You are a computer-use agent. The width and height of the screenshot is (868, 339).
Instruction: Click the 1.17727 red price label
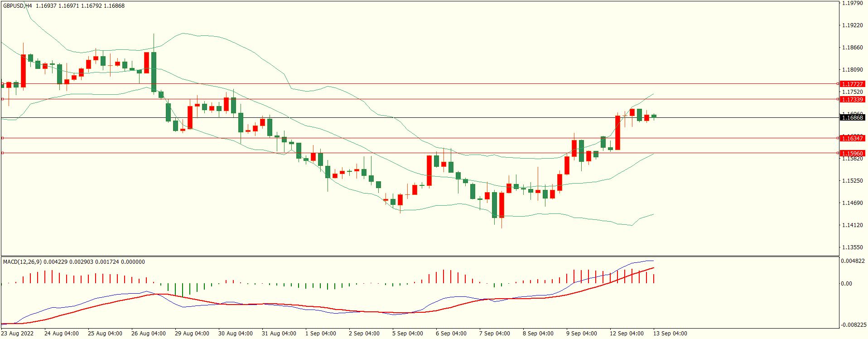point(852,84)
